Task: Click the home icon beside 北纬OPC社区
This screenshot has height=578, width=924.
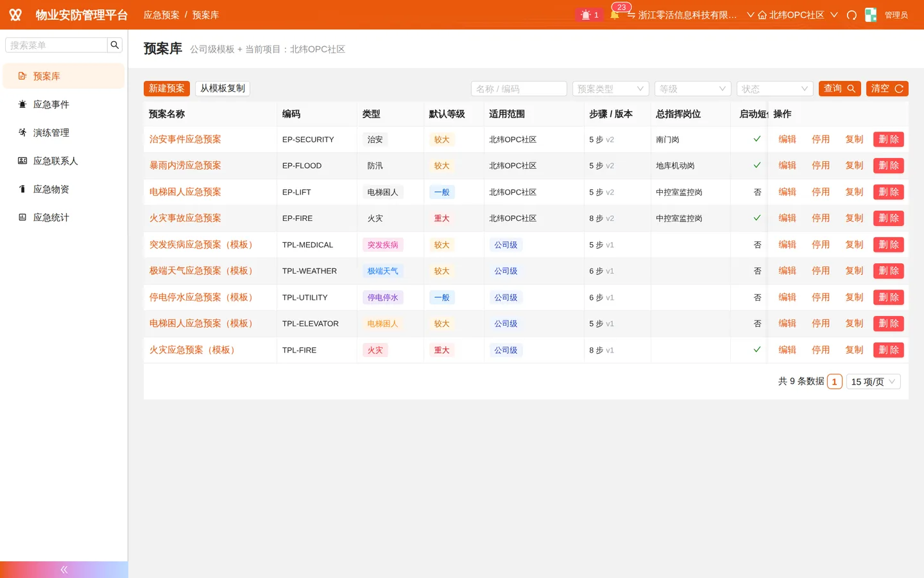Action: coord(762,15)
